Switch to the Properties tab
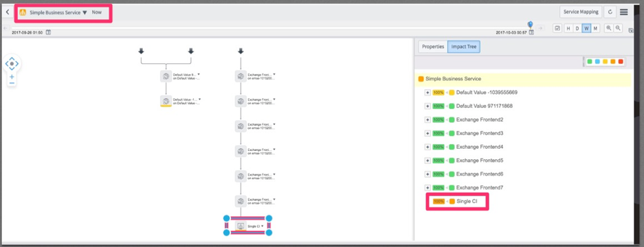This screenshot has width=644, height=247. 433,47
